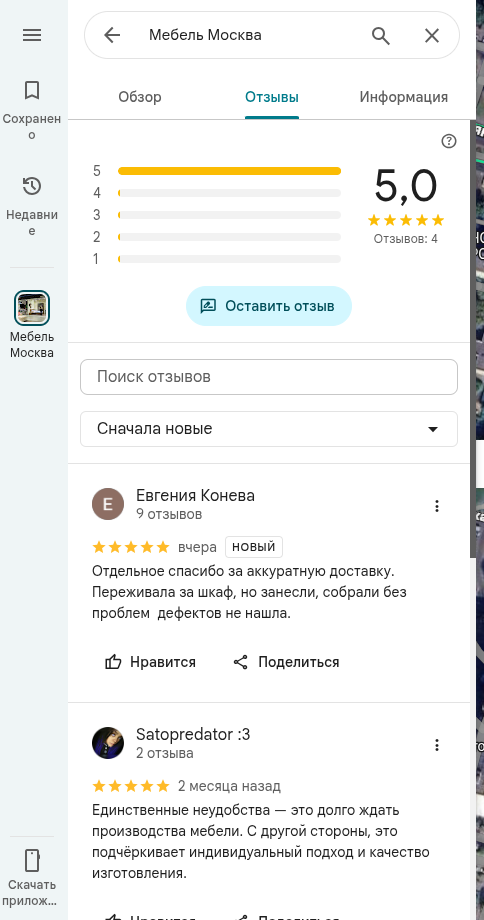Click the 2 отзыва text
Image resolution: width=484 pixels, height=920 pixels.
coord(165,753)
